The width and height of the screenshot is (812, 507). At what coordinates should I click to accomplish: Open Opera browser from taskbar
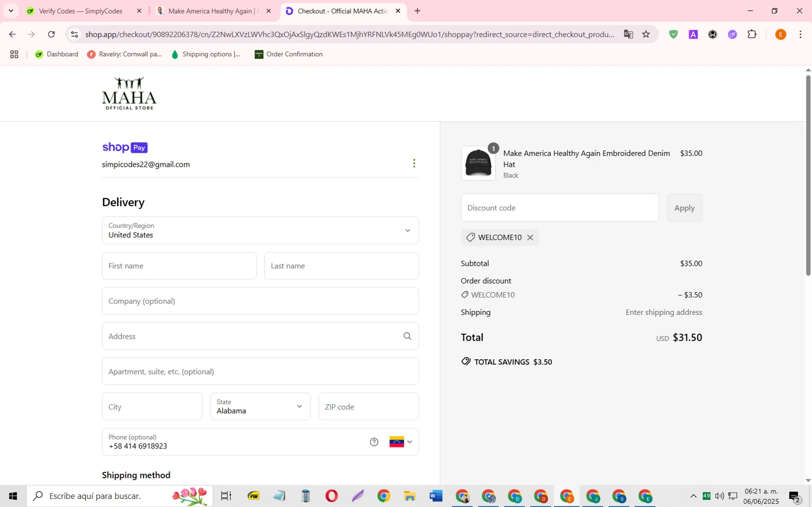point(331,496)
